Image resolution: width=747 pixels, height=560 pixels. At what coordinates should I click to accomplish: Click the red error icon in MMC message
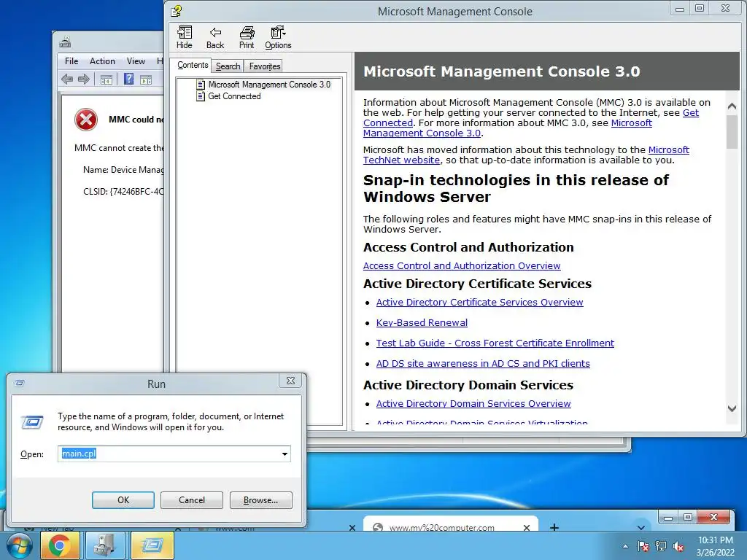pyautogui.click(x=86, y=120)
